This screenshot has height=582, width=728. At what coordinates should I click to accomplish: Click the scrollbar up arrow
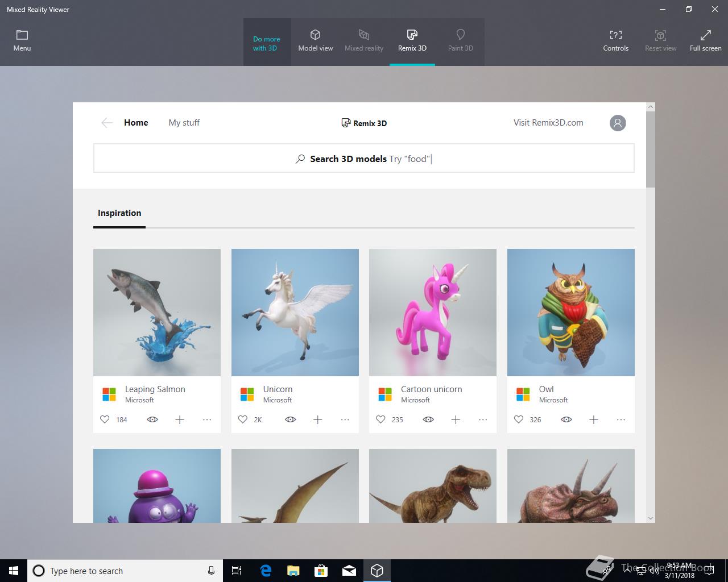[x=651, y=107]
